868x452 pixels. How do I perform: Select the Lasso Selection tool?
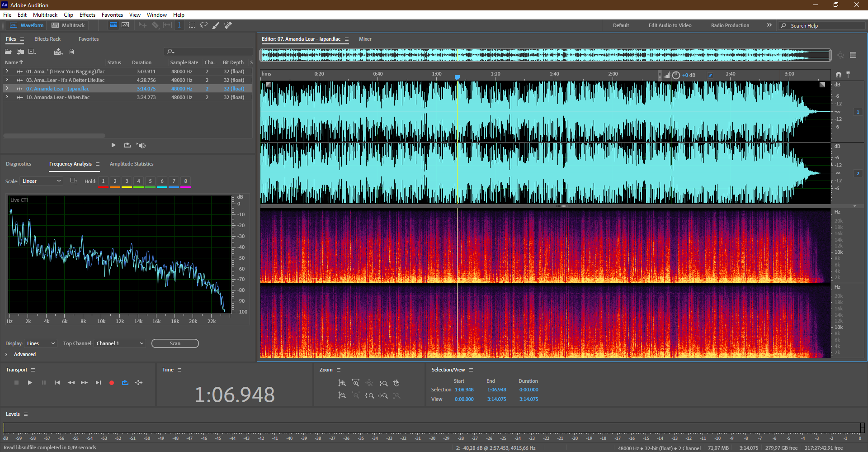204,25
